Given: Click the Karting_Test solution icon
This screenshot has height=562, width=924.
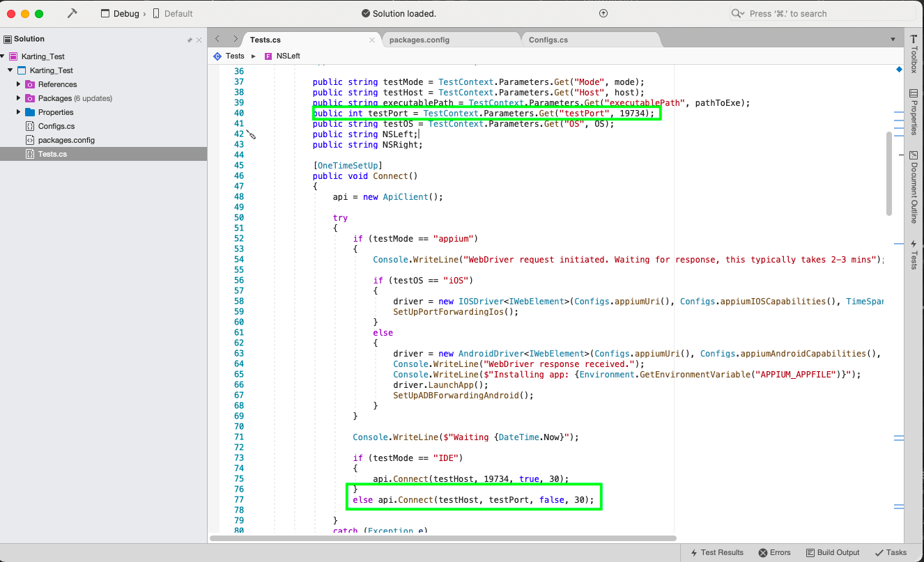Looking at the screenshot, I should point(13,56).
